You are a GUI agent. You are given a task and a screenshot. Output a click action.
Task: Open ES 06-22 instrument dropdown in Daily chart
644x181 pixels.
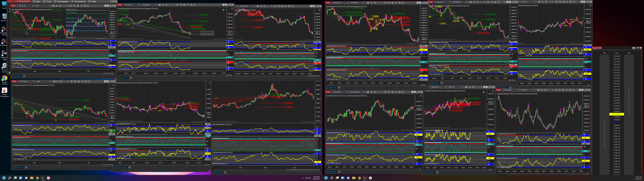(26, 6)
